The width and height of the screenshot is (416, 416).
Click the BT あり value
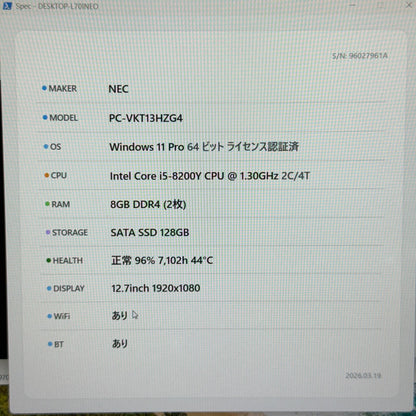click(x=120, y=343)
